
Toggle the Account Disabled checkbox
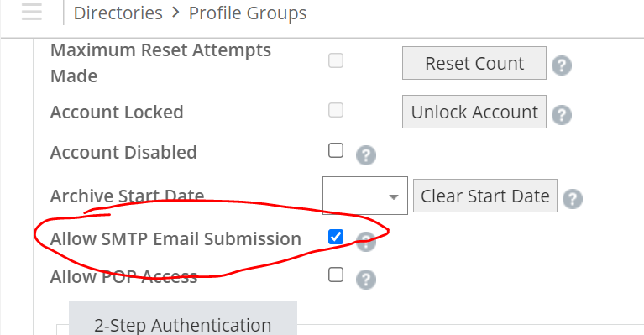coord(336,150)
